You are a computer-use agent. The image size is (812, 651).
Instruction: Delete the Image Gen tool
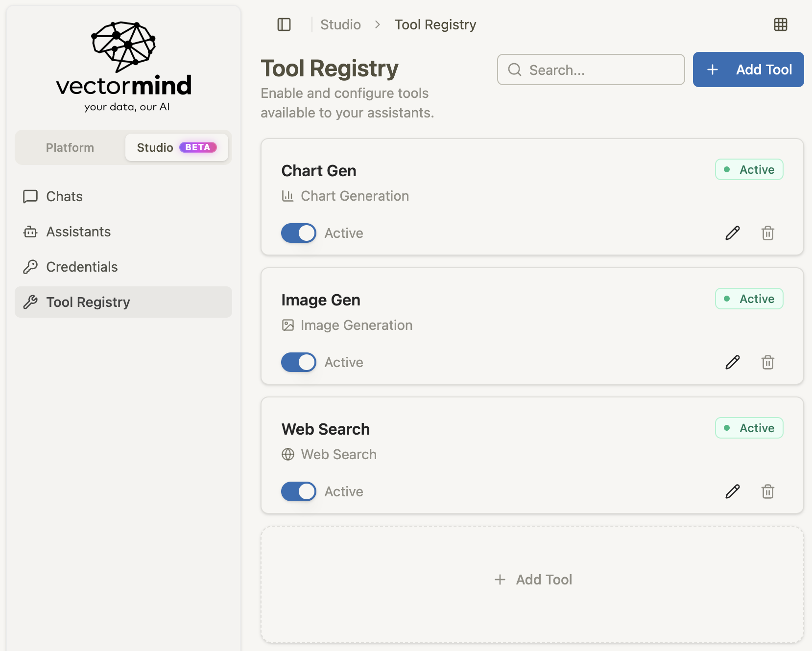(x=768, y=362)
